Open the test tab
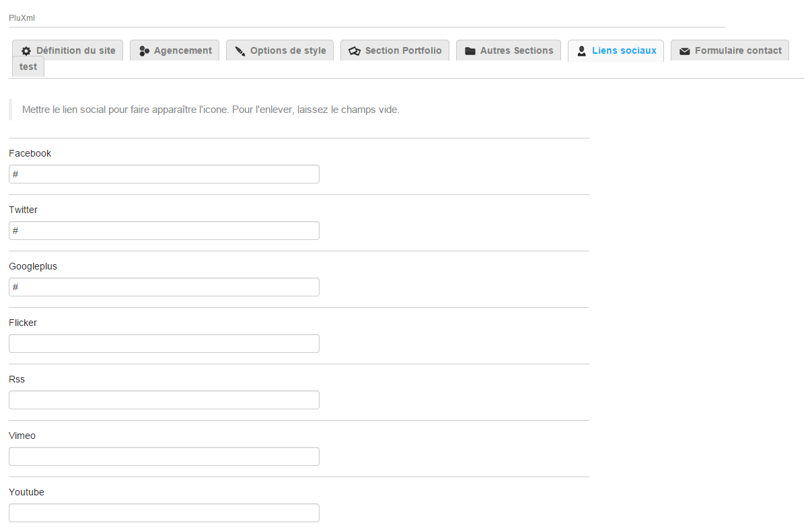 point(28,67)
